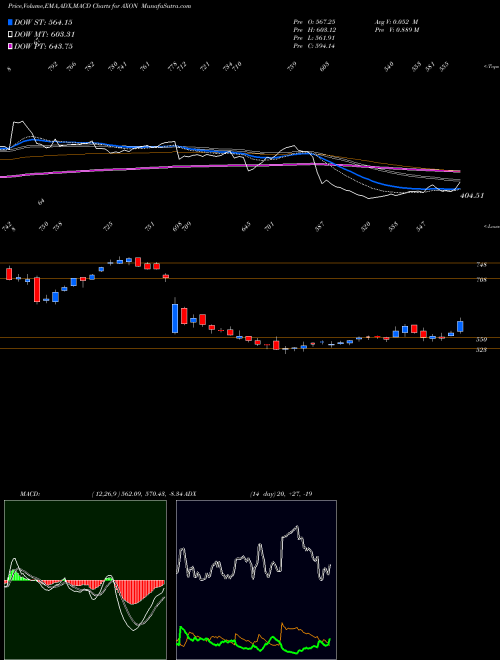This screenshot has width=500, height=660.
Task: Click the magenta DOW PT legend square
Action: 10,46
